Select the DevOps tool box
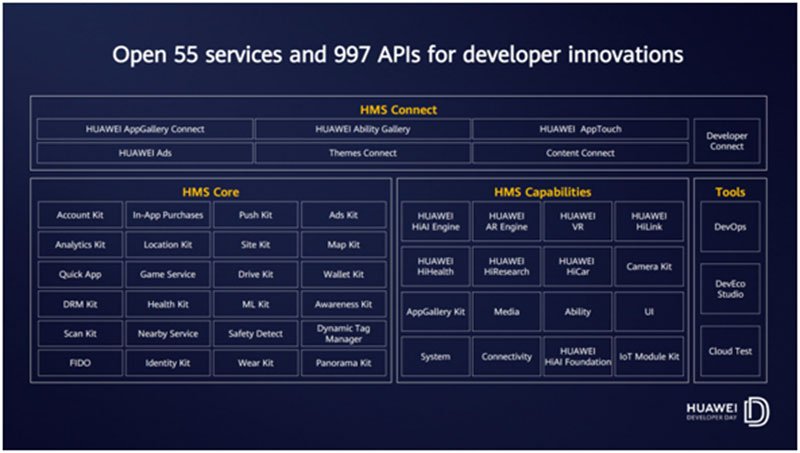 point(730,227)
